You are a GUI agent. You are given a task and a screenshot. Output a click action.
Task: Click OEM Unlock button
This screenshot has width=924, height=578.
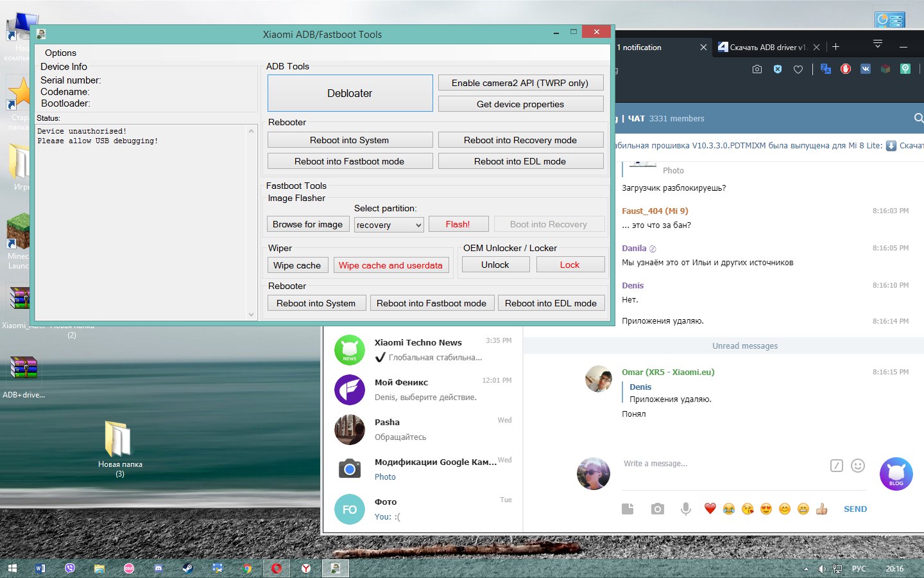click(495, 265)
